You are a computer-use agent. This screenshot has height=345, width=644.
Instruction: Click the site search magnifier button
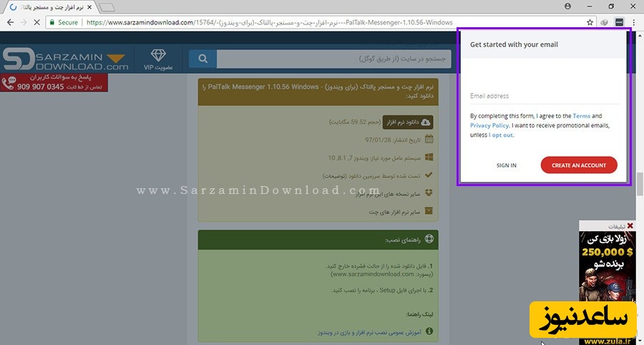[x=203, y=59]
